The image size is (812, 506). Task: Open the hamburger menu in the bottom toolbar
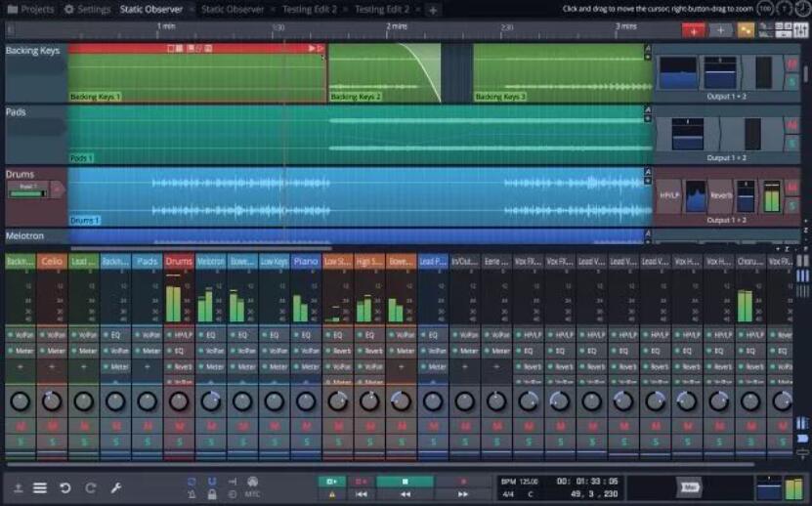[x=40, y=487]
